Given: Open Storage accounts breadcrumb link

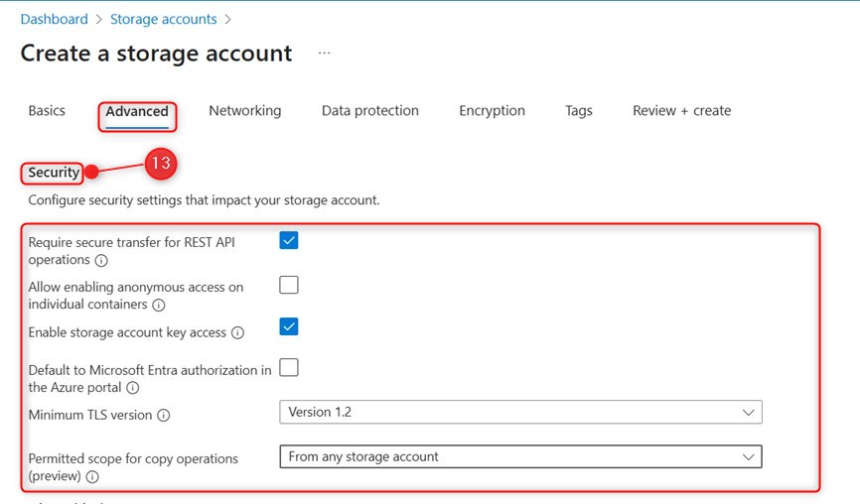Looking at the screenshot, I should pyautogui.click(x=163, y=19).
